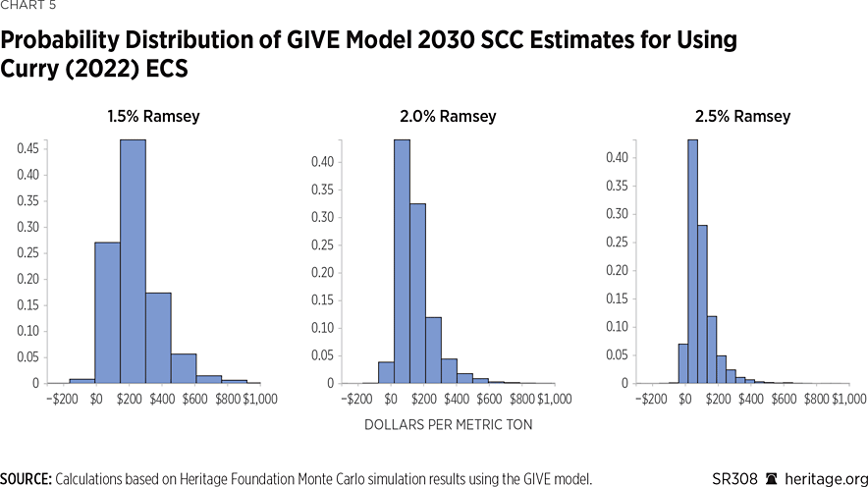Select the 2.5% Ramsey chart title
The image size is (868, 487).
(742, 117)
